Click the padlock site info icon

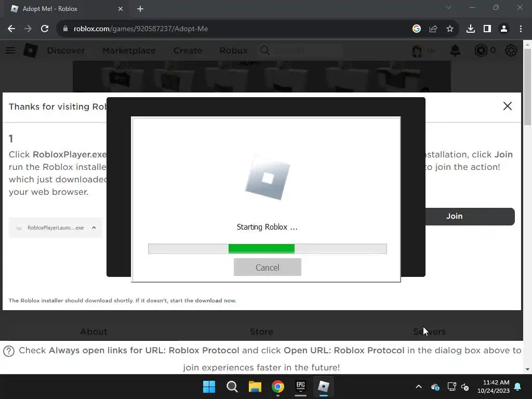pos(65,29)
